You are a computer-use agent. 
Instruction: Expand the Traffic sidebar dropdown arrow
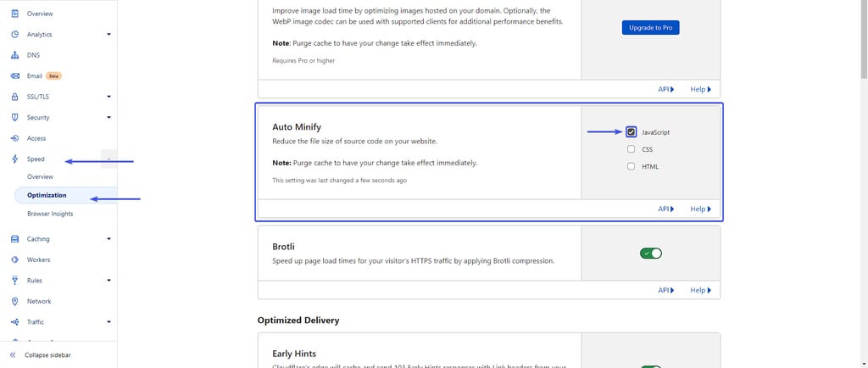click(x=109, y=322)
